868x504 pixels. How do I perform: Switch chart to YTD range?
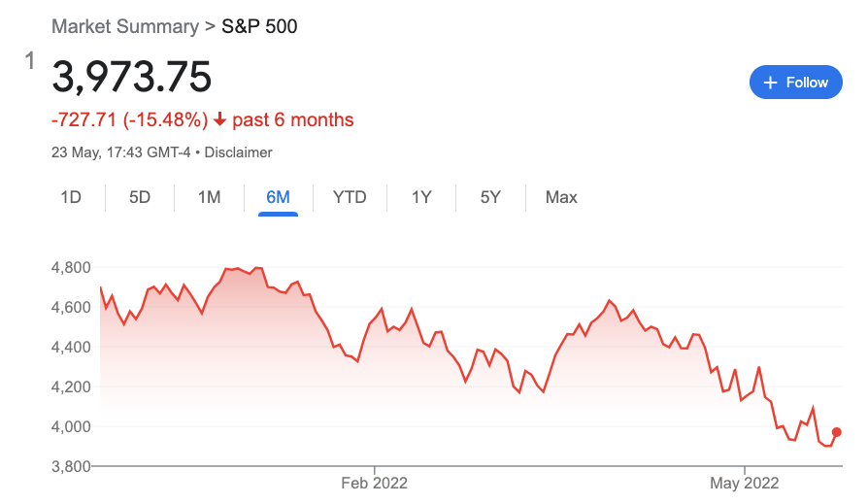point(350,197)
